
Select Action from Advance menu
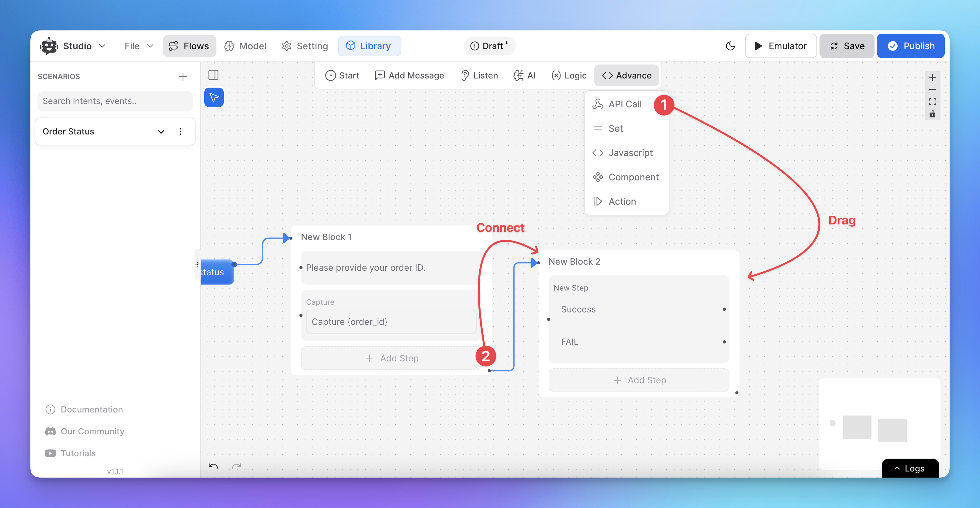tap(614, 201)
